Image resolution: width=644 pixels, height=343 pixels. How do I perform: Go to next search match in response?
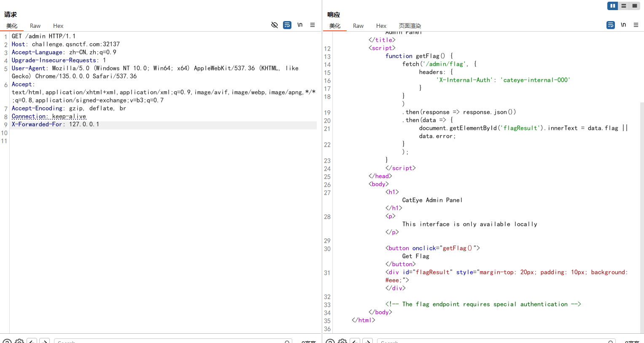368,341
